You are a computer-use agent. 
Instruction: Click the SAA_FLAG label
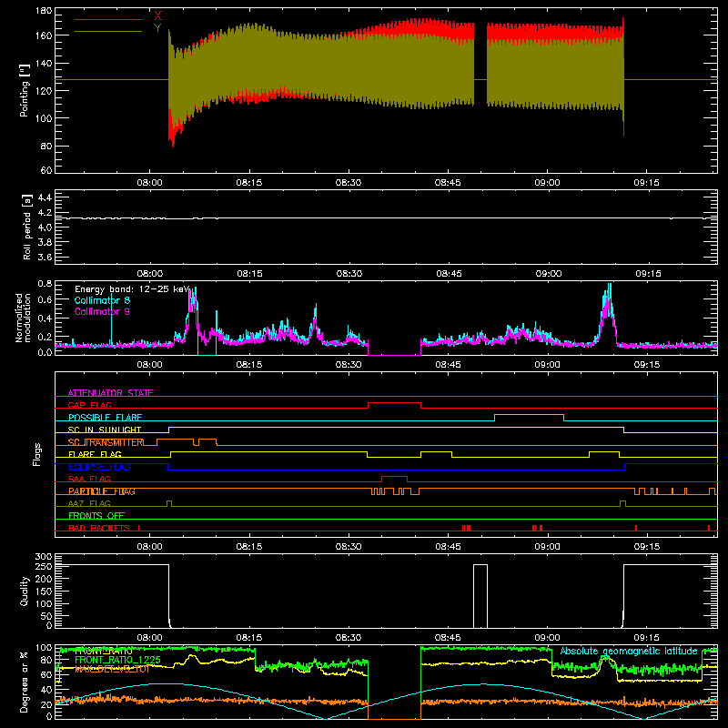(89, 479)
